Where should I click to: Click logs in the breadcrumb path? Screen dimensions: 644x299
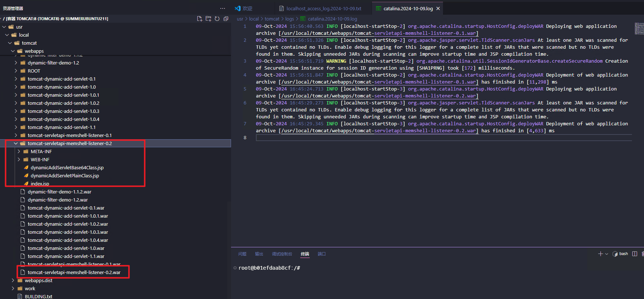290,19
